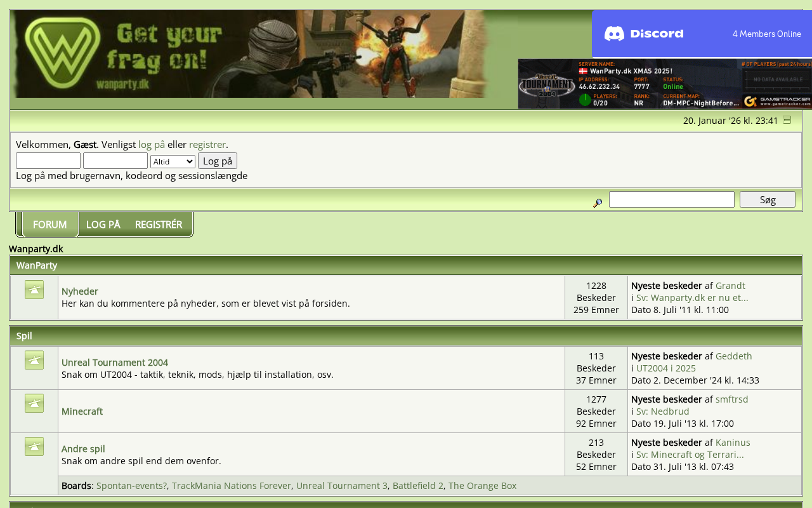Screen dimensions: 812x508
Task: Open the 'UT2004 i 2025' post
Action: pos(666,368)
